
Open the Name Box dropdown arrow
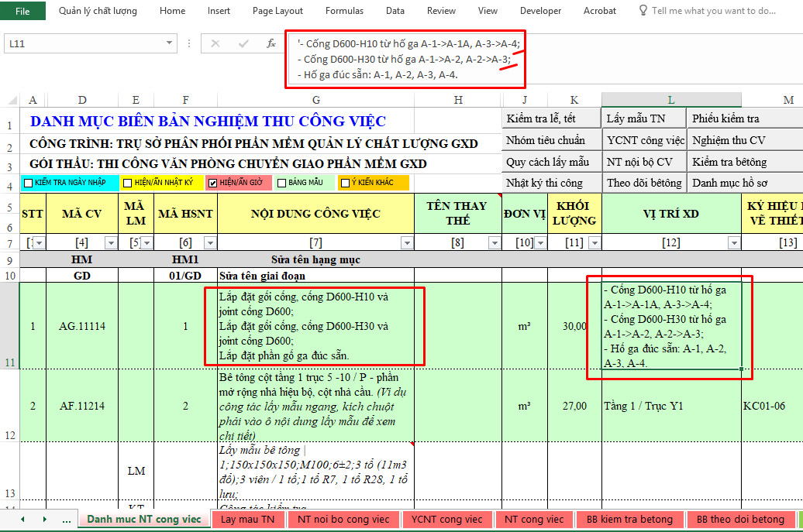pos(181,45)
